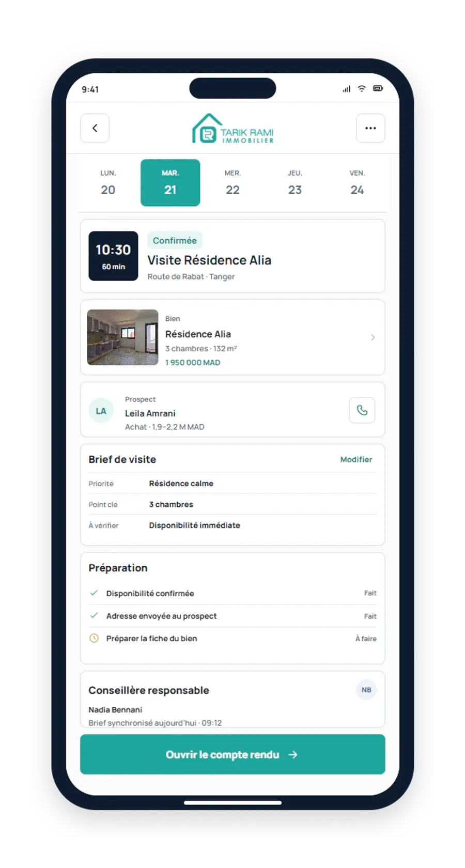Tap the Tarik Rami Immobilier logo

[233, 128]
